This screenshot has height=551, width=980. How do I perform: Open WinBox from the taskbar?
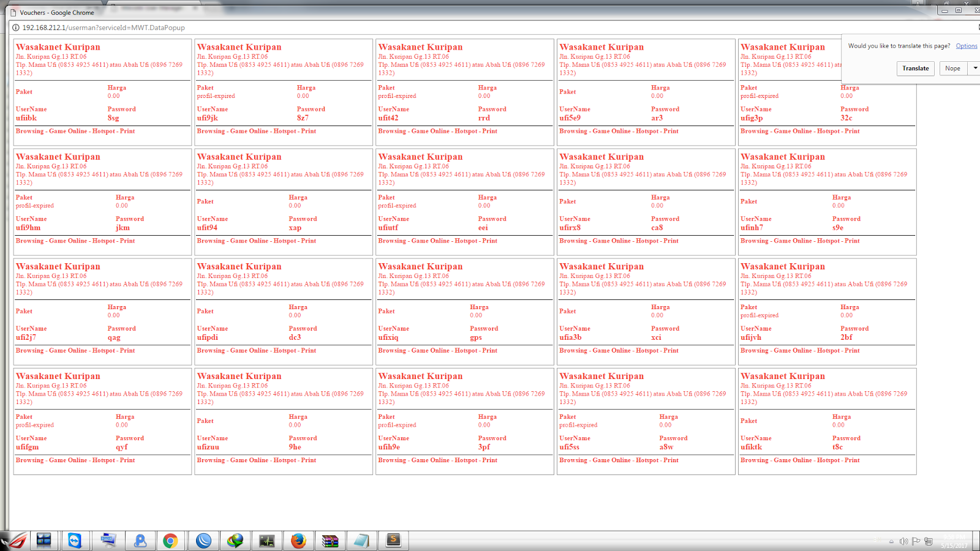click(x=203, y=541)
